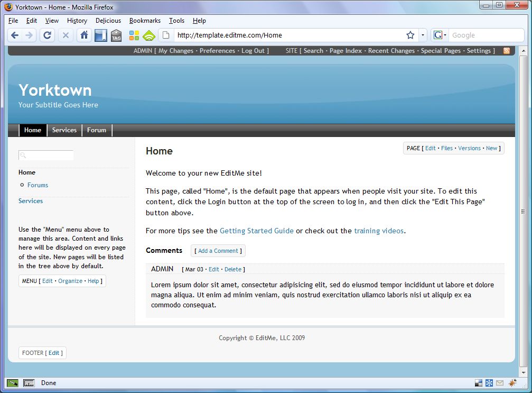532x393 pixels.
Task: Click Help in the MENU box
Action: click(94, 281)
